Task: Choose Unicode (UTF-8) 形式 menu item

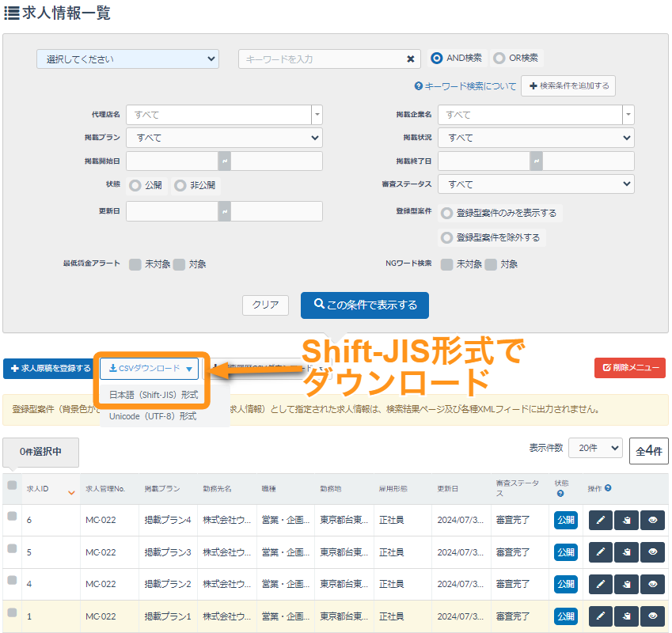Action: (153, 416)
